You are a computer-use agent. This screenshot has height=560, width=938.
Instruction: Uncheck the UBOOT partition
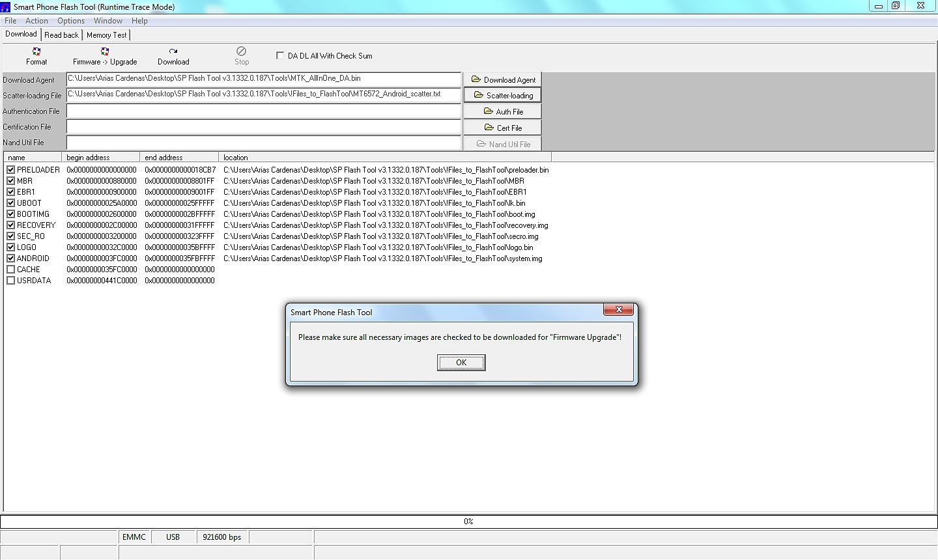pyautogui.click(x=10, y=203)
